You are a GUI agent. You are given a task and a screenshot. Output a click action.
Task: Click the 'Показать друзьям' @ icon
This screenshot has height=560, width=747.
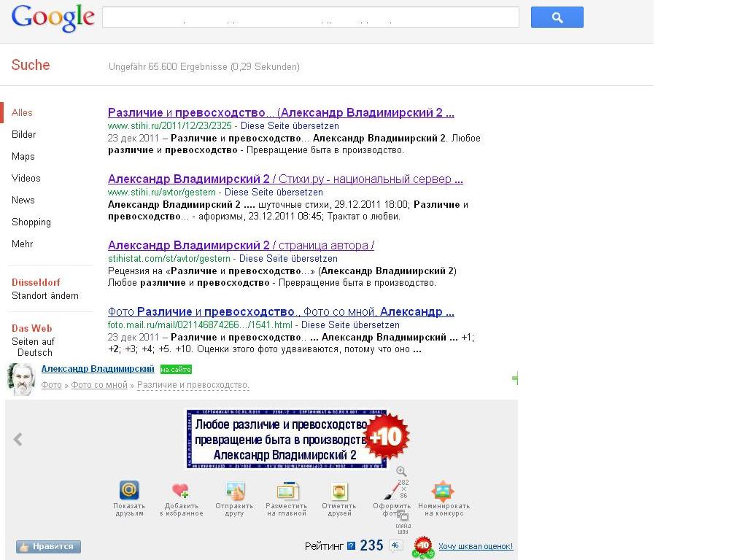(x=129, y=491)
